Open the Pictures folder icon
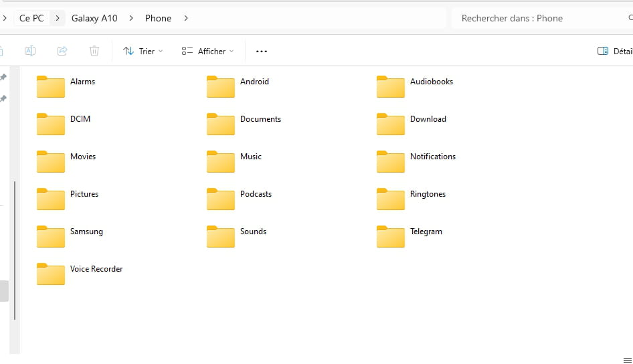The width and height of the screenshot is (633, 364). 51,199
